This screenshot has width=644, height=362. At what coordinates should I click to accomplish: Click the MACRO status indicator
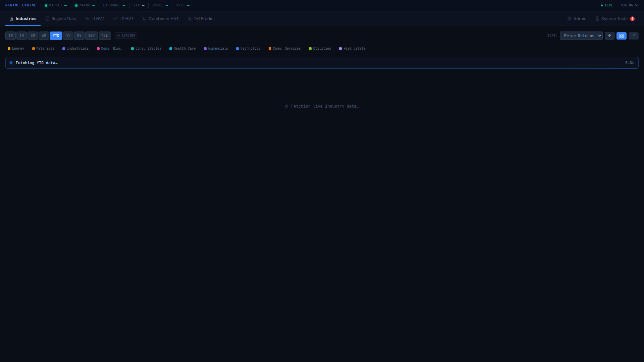pos(85,5)
